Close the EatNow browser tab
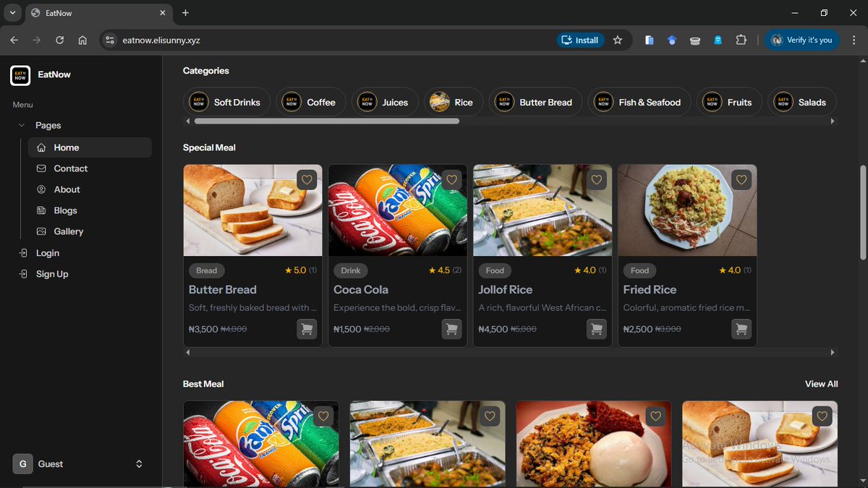The height and width of the screenshot is (488, 868). 163,13
